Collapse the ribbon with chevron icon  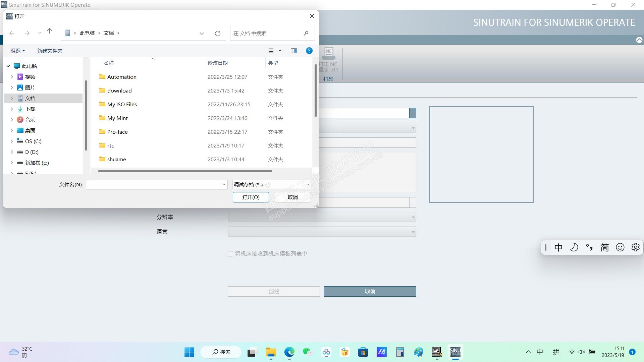coord(639,40)
